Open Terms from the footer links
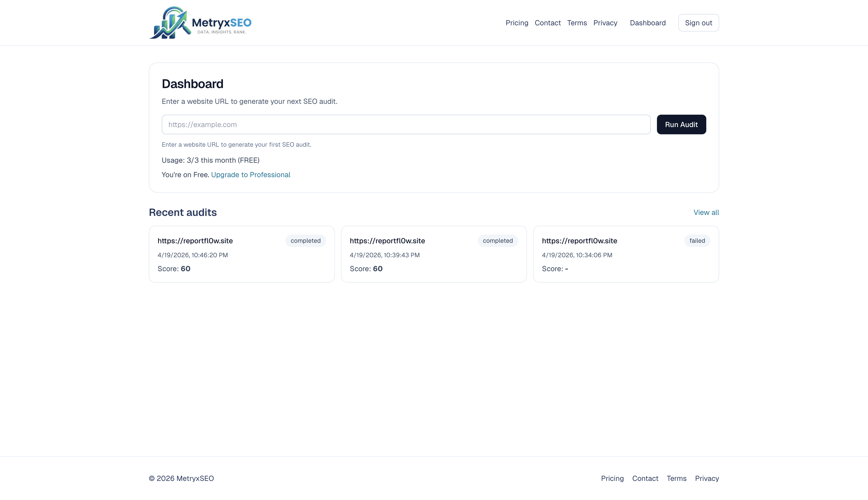The image size is (868, 500). [x=676, y=478]
